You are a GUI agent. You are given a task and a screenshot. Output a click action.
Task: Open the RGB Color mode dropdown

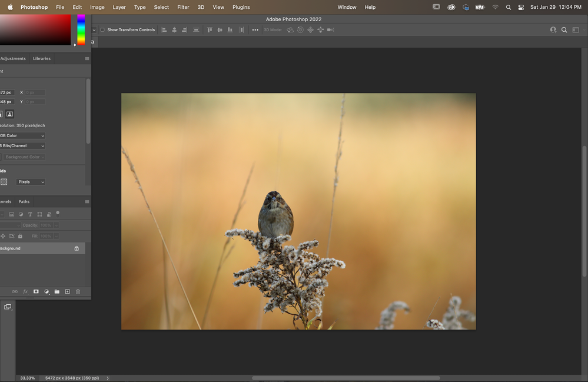(x=22, y=135)
